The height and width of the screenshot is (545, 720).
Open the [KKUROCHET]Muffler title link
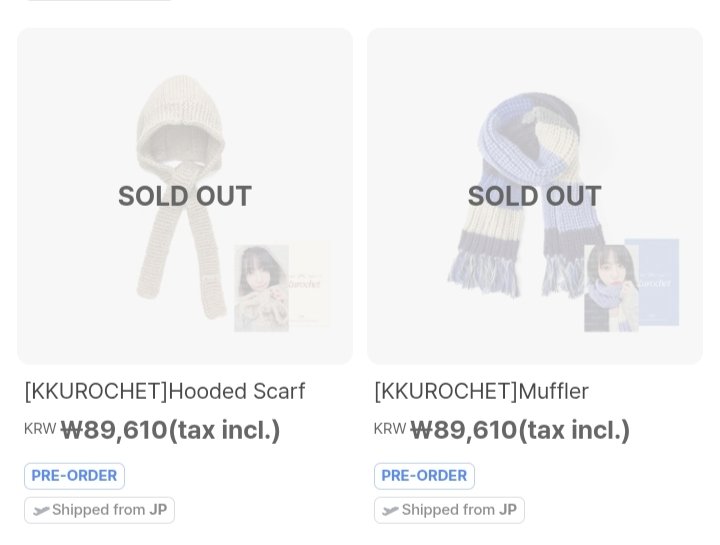click(x=481, y=391)
